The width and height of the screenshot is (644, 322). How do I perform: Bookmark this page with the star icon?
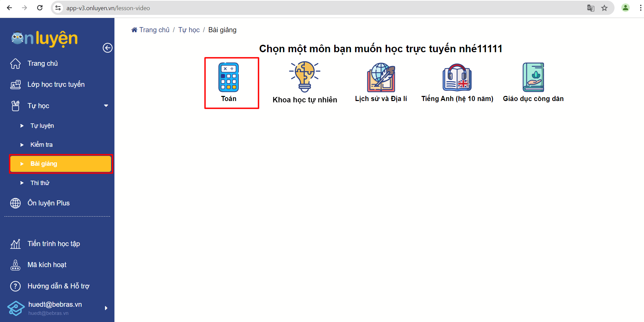pos(604,8)
